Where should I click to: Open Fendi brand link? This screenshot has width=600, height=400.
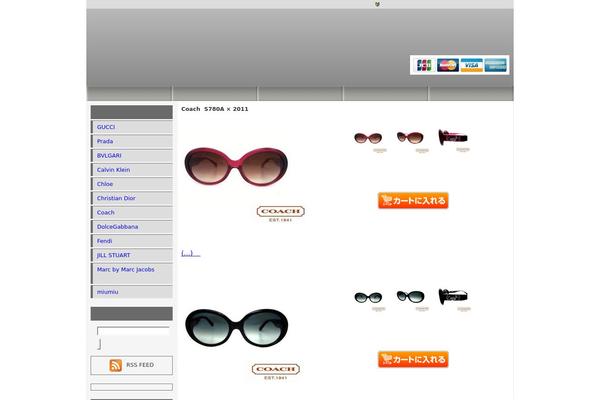tap(104, 241)
